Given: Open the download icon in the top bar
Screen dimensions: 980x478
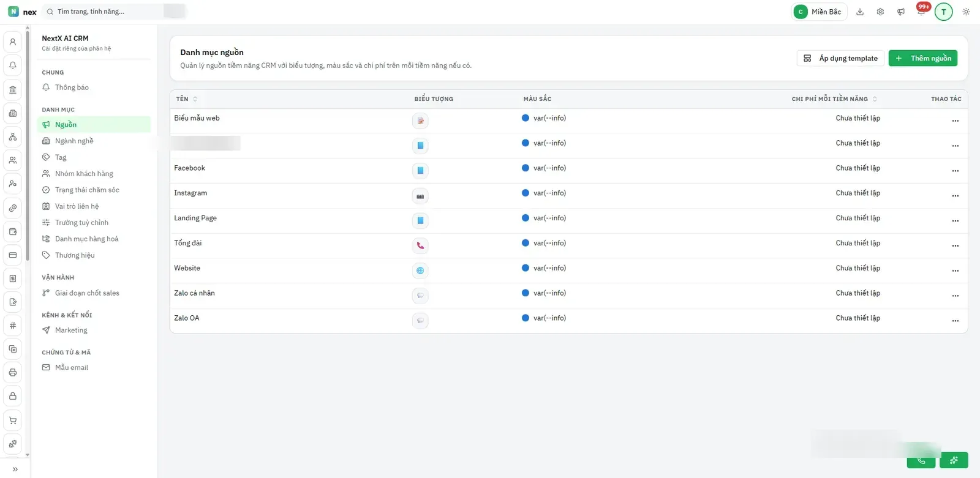Looking at the screenshot, I should tap(860, 12).
